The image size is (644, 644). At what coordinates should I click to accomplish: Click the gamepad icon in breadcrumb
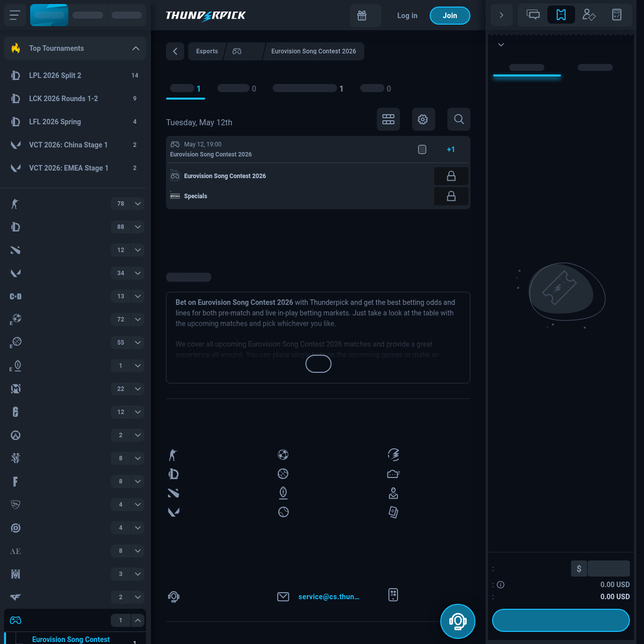click(237, 51)
